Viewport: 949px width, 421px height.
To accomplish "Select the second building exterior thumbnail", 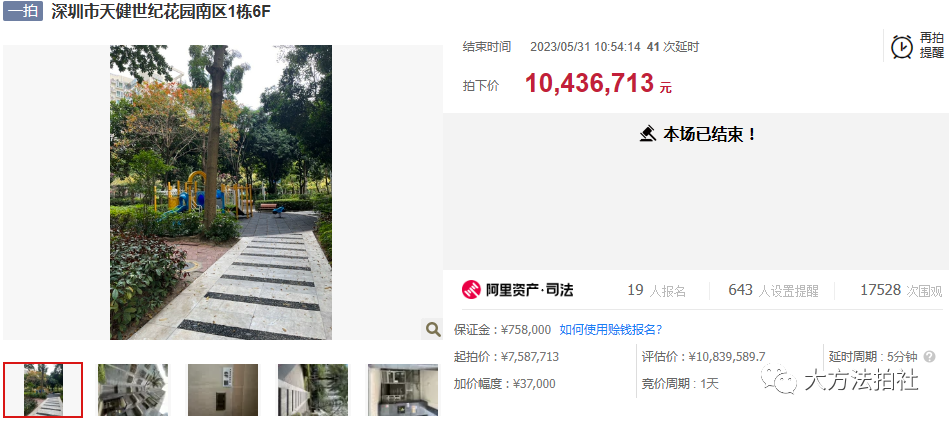I will pos(133,390).
